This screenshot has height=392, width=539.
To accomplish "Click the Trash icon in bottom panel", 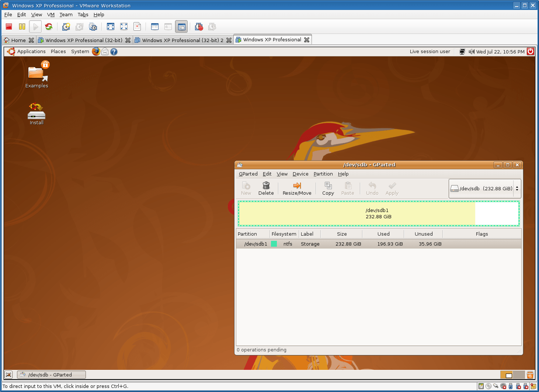I will [x=530, y=375].
